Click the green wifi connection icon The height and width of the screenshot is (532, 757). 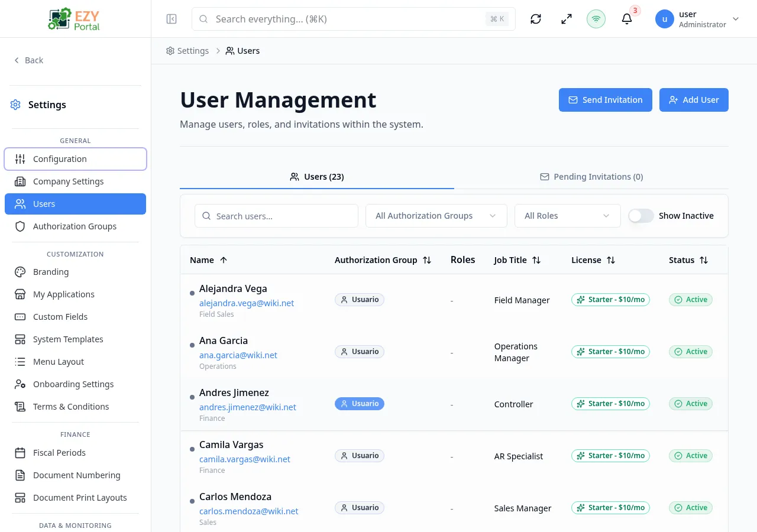click(x=596, y=19)
